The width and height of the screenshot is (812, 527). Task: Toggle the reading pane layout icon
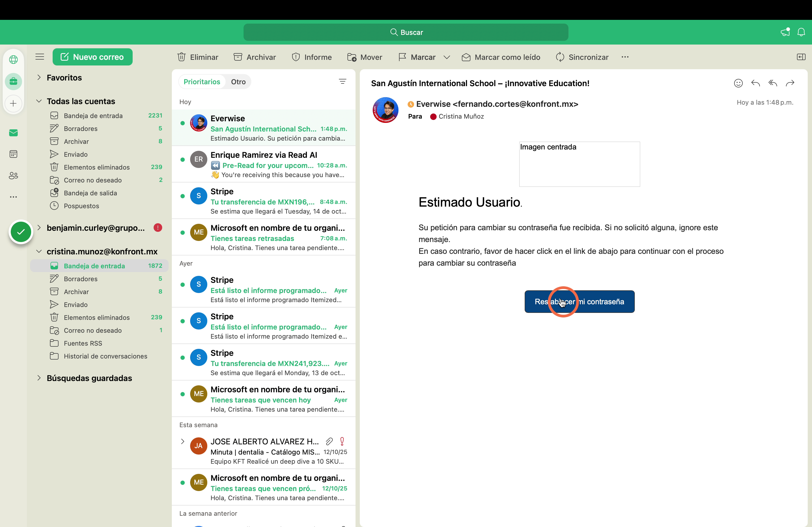(801, 57)
